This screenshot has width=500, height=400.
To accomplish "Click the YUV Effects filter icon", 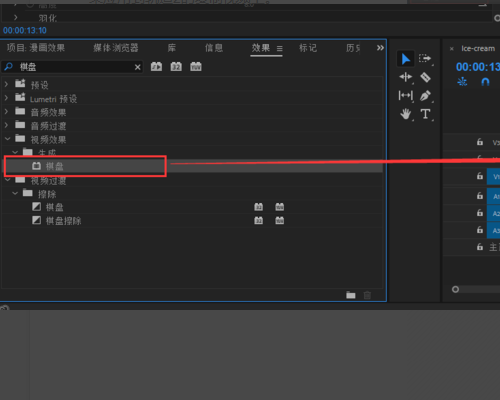I will click(x=196, y=67).
